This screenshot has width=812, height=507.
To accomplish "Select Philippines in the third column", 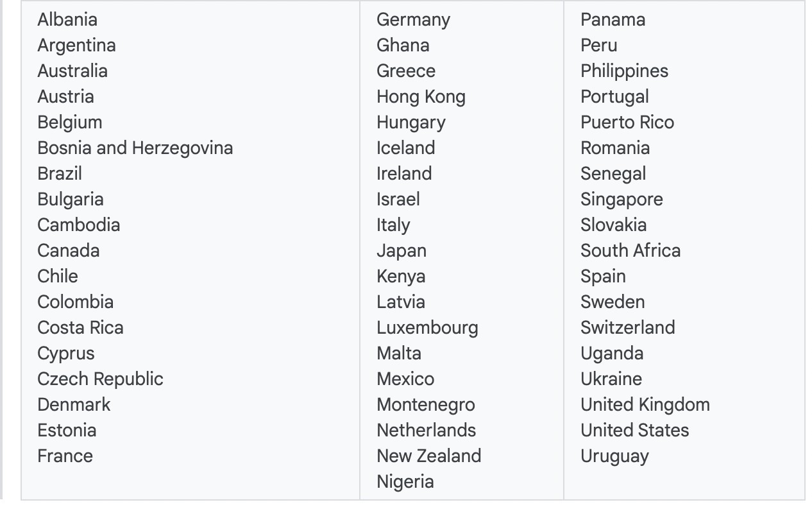I will (624, 71).
